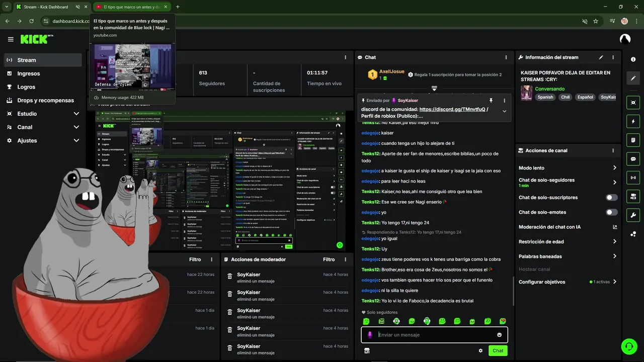The height and width of the screenshot is (362, 644).
Task: Click the purple microphone icon in the message box
Action: [370, 335]
